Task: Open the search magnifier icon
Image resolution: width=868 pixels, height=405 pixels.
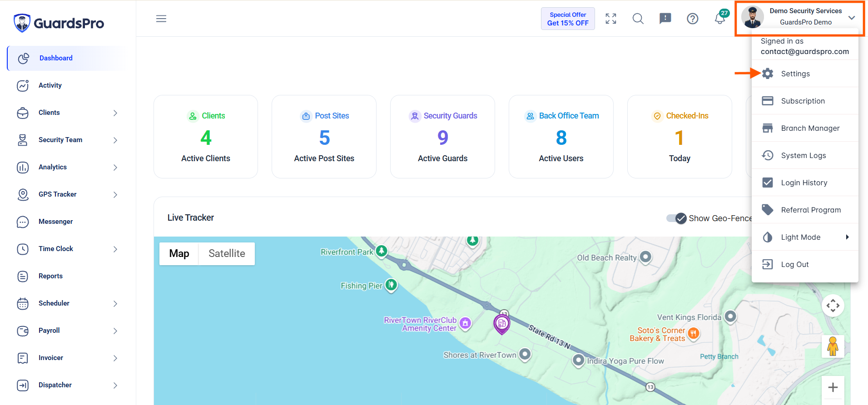Action: (638, 19)
